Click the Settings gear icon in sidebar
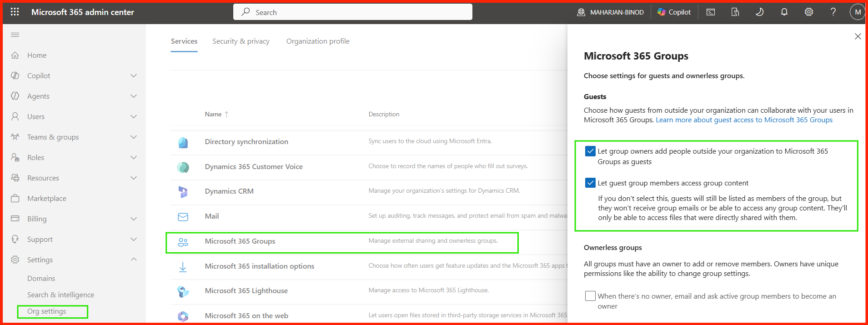 15,260
